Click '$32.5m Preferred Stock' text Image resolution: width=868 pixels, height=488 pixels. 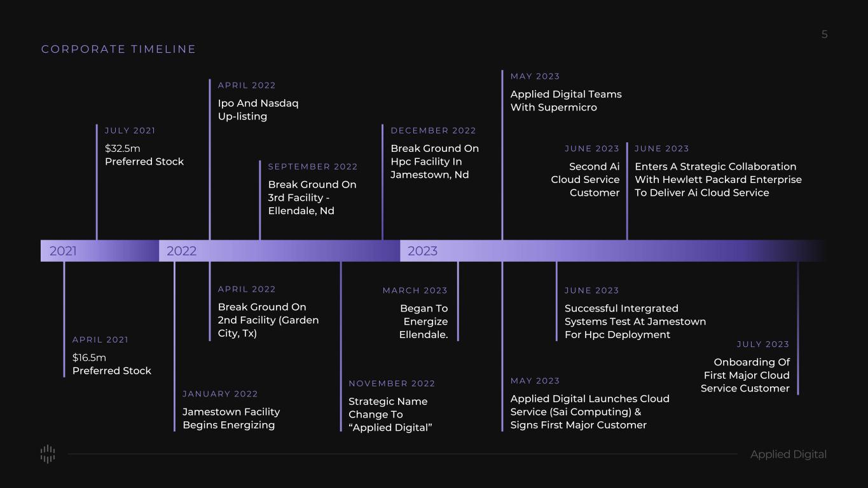tap(144, 155)
